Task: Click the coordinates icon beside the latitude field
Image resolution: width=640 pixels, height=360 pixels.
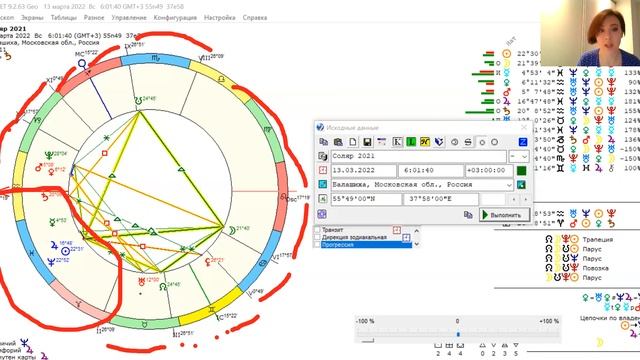Action: click(x=322, y=199)
